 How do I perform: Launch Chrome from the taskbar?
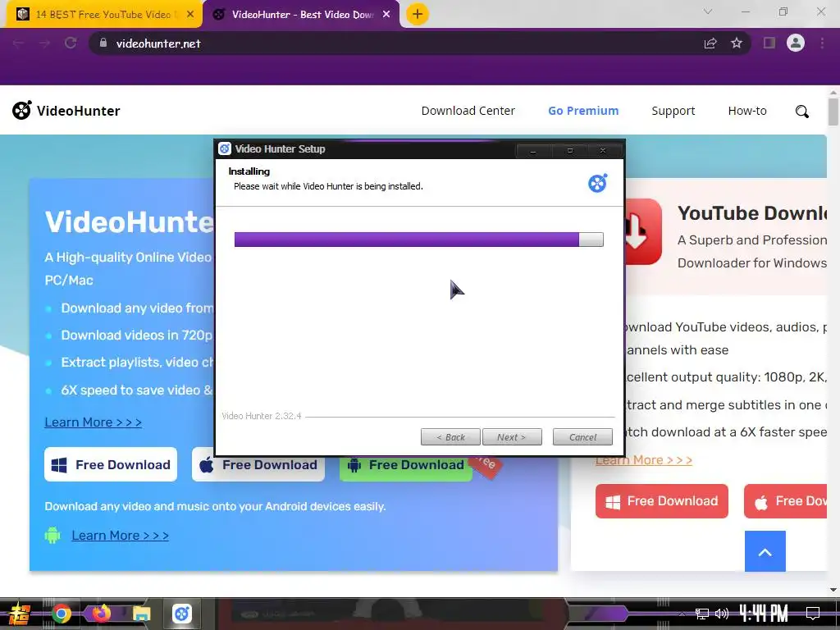(62, 614)
